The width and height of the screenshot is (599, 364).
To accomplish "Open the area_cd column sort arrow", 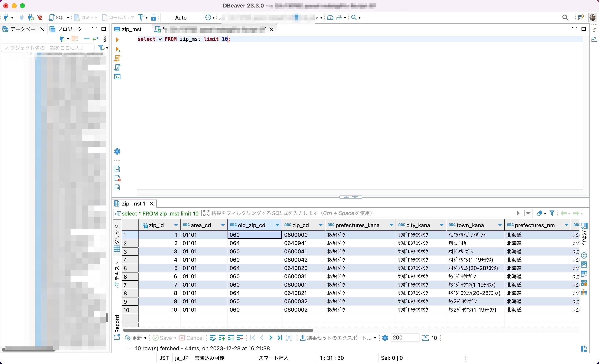I will (223, 225).
